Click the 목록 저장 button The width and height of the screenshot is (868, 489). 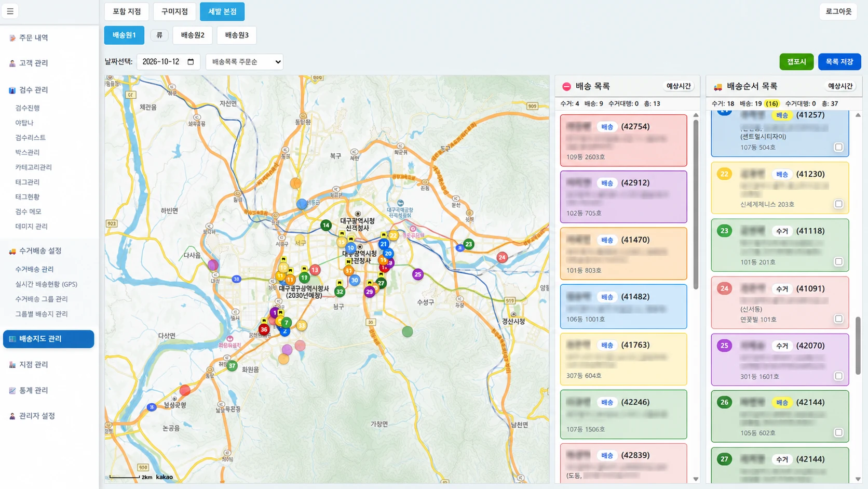click(839, 62)
